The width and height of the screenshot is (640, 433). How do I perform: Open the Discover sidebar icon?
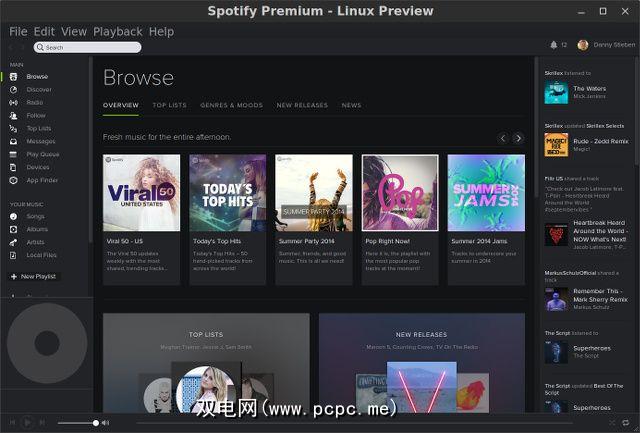(x=13, y=90)
